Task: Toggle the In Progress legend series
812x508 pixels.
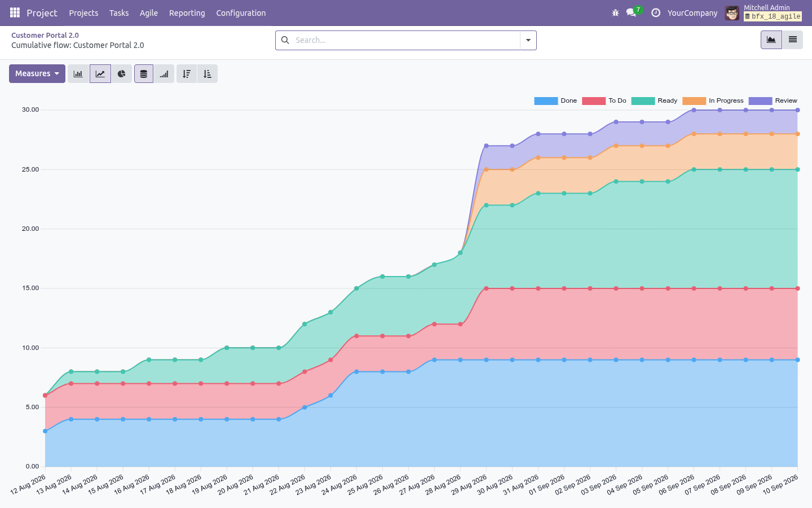Action: (x=713, y=101)
